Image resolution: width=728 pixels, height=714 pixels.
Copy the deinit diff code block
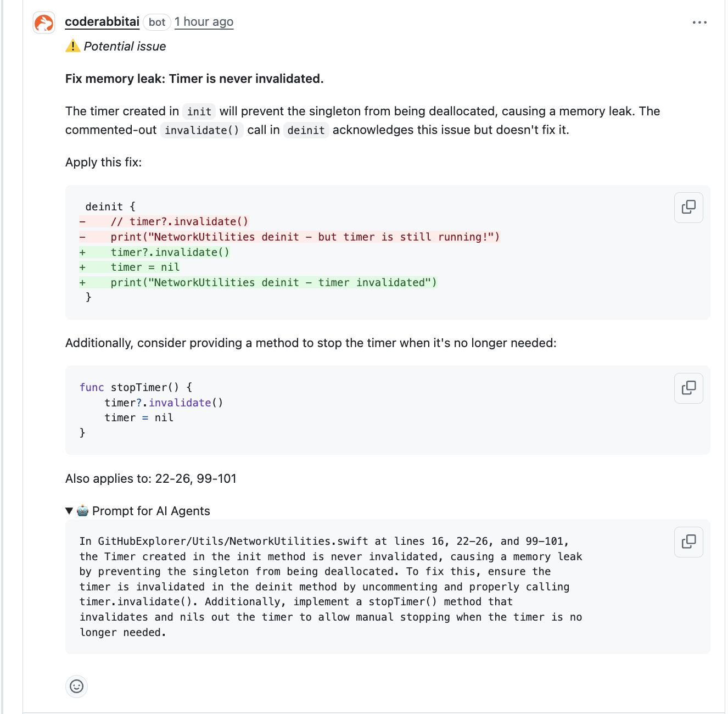coord(688,207)
